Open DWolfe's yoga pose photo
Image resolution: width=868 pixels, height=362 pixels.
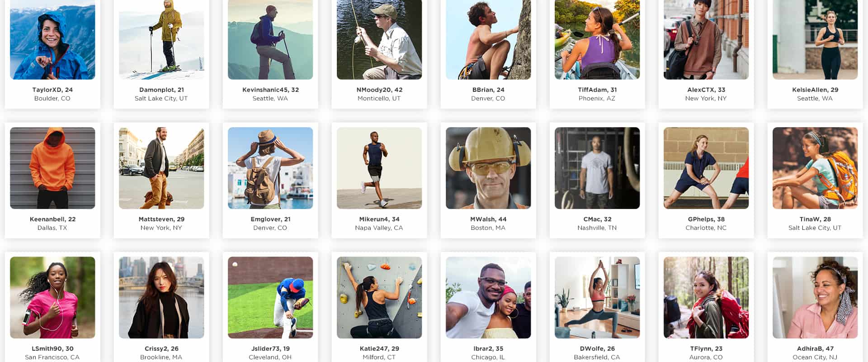pyautogui.click(x=597, y=297)
